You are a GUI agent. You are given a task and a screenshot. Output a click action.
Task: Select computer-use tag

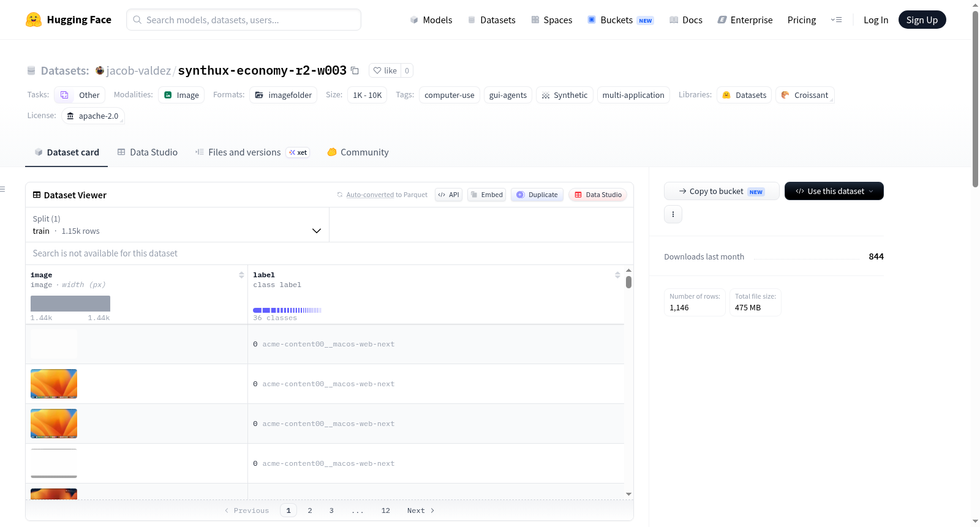click(x=450, y=95)
